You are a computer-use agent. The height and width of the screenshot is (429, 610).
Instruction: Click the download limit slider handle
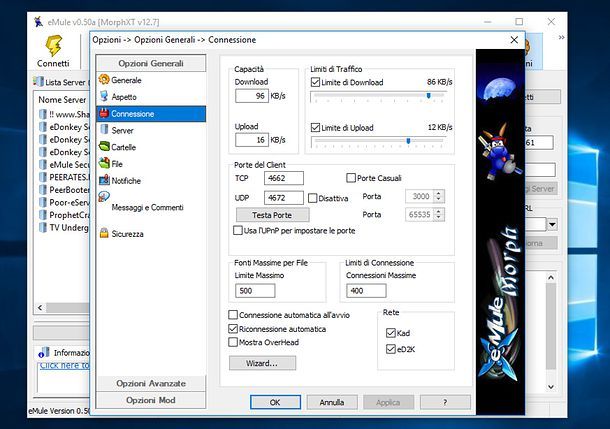pyautogui.click(x=428, y=95)
